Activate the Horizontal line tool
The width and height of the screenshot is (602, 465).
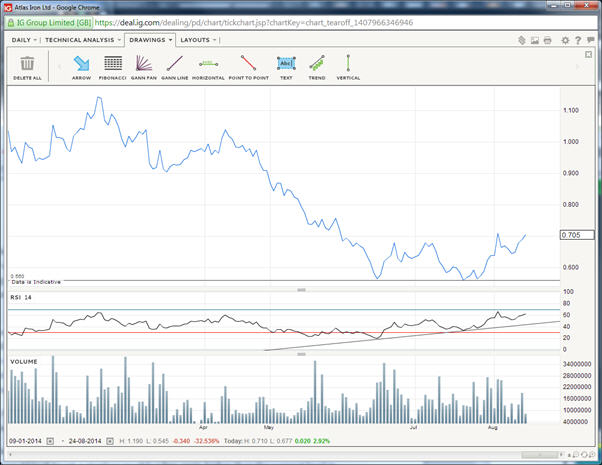(208, 64)
